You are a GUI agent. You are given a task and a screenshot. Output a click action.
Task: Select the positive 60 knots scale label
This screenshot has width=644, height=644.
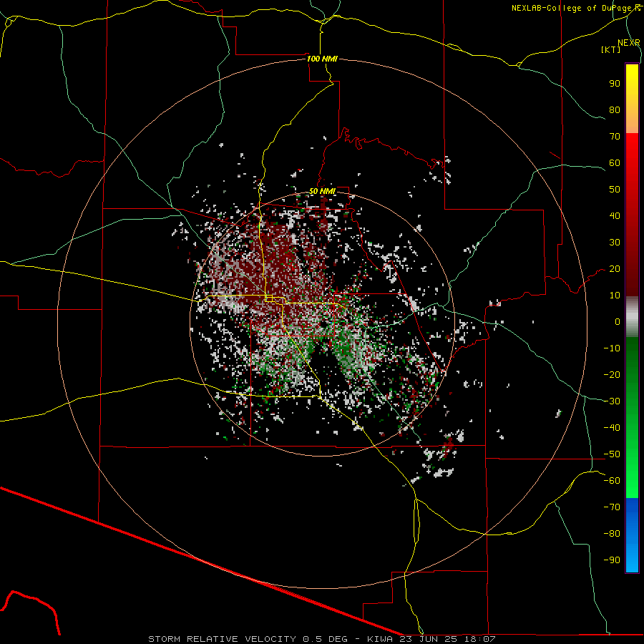point(615,162)
